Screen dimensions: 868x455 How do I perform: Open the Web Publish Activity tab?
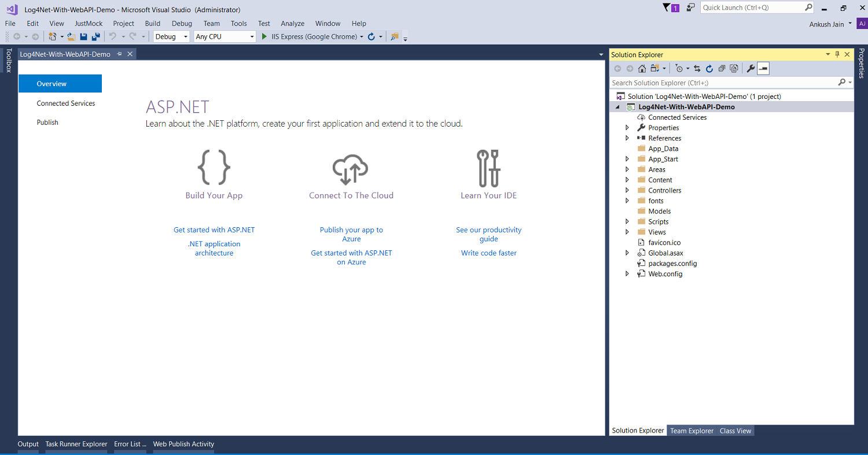[183, 444]
